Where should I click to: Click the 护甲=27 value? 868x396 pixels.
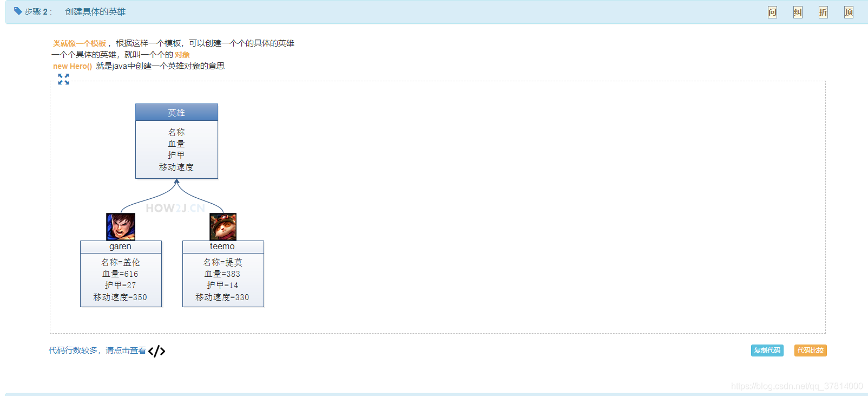click(x=121, y=285)
